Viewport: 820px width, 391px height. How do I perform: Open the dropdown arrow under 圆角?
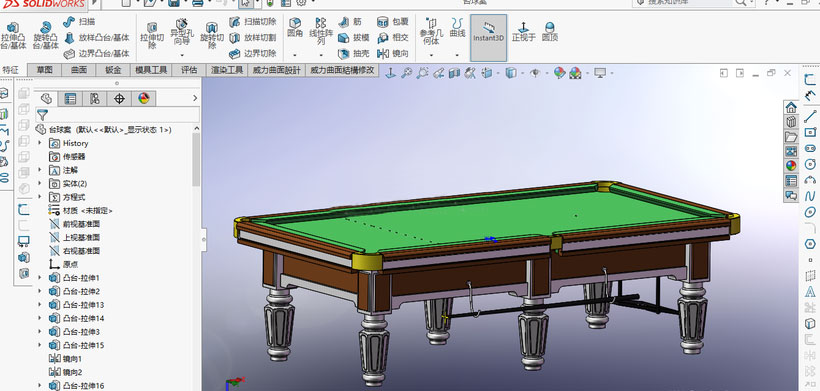295,55
